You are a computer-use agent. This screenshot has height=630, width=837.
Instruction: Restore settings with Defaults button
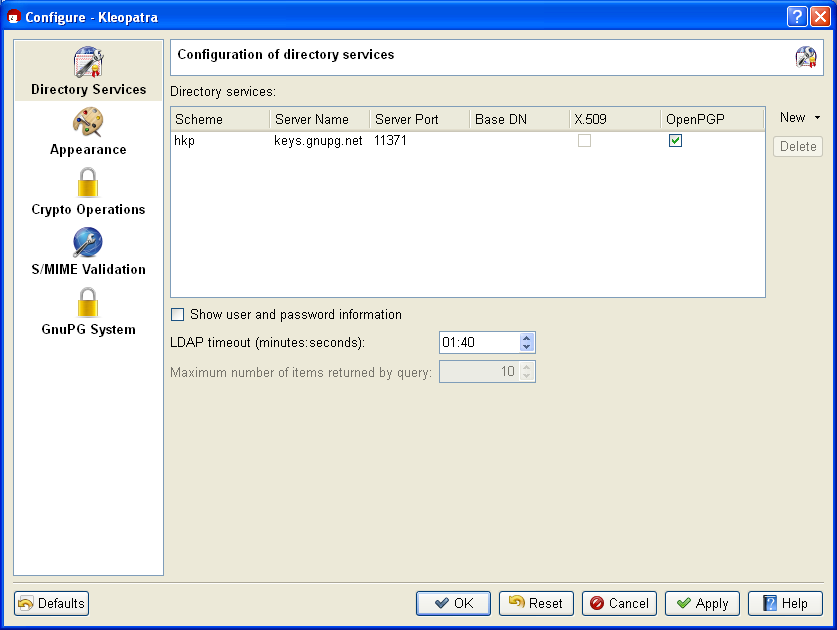pyautogui.click(x=52, y=603)
